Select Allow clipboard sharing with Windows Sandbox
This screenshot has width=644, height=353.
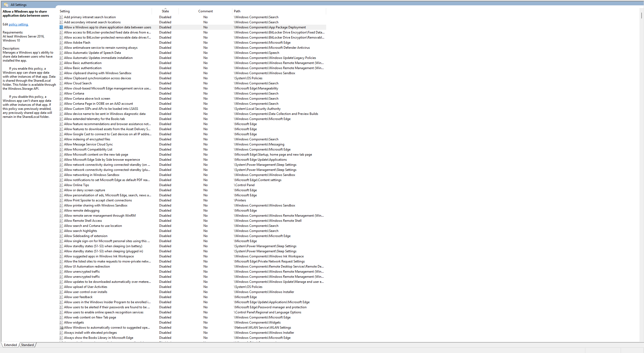click(98, 73)
